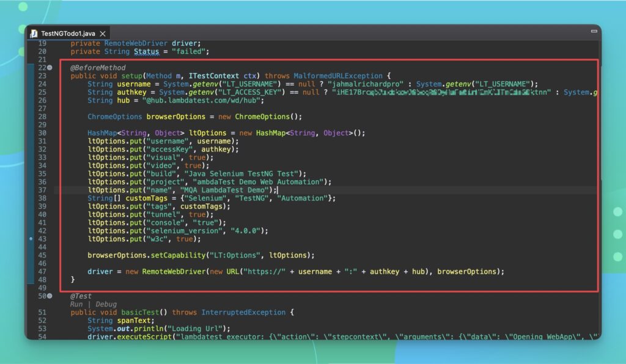Place cursor on the @BeforeMethod annotation

pos(98,68)
